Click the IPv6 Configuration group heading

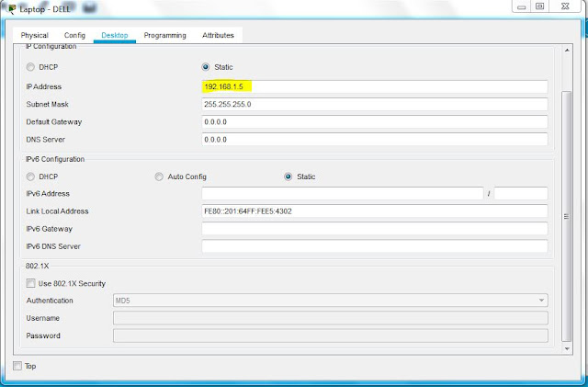pos(55,159)
